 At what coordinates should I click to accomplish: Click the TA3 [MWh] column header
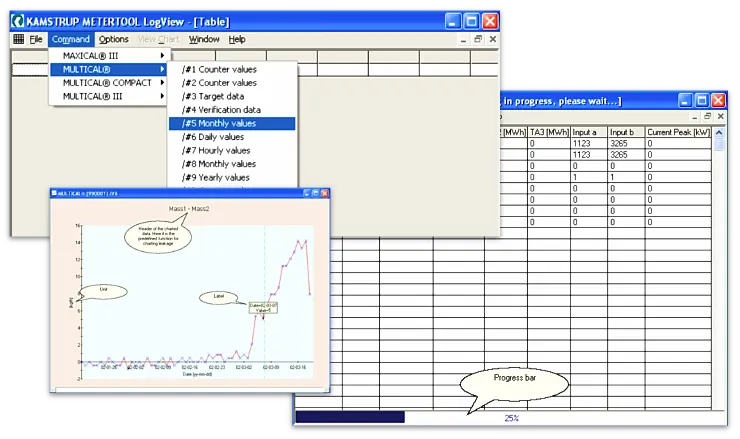pos(549,132)
